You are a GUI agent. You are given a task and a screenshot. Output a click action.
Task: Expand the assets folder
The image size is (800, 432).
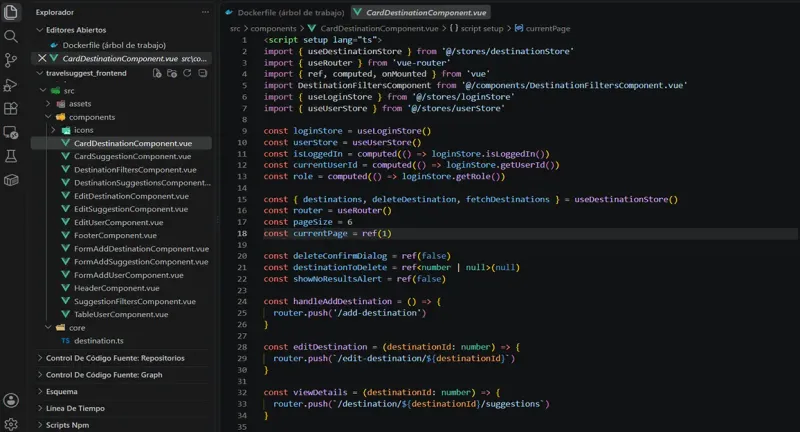click(x=48, y=104)
